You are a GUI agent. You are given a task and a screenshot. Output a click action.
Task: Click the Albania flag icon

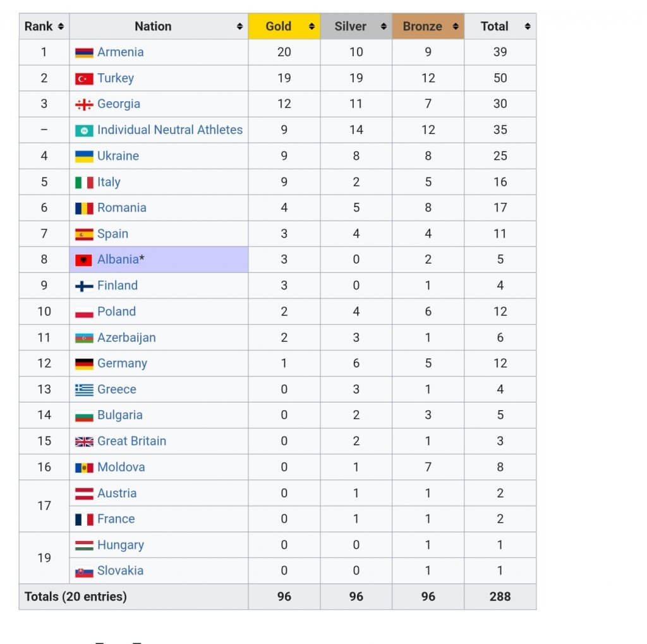point(84,260)
